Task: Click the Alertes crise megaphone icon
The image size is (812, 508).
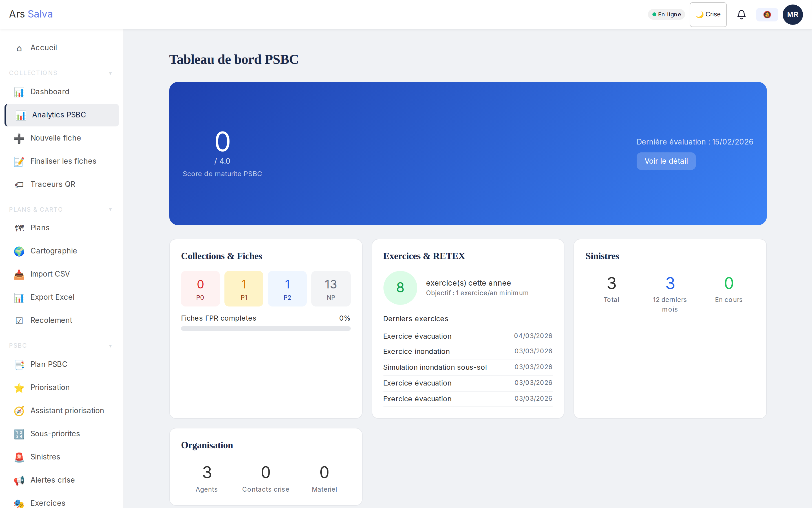Action: [x=19, y=480]
